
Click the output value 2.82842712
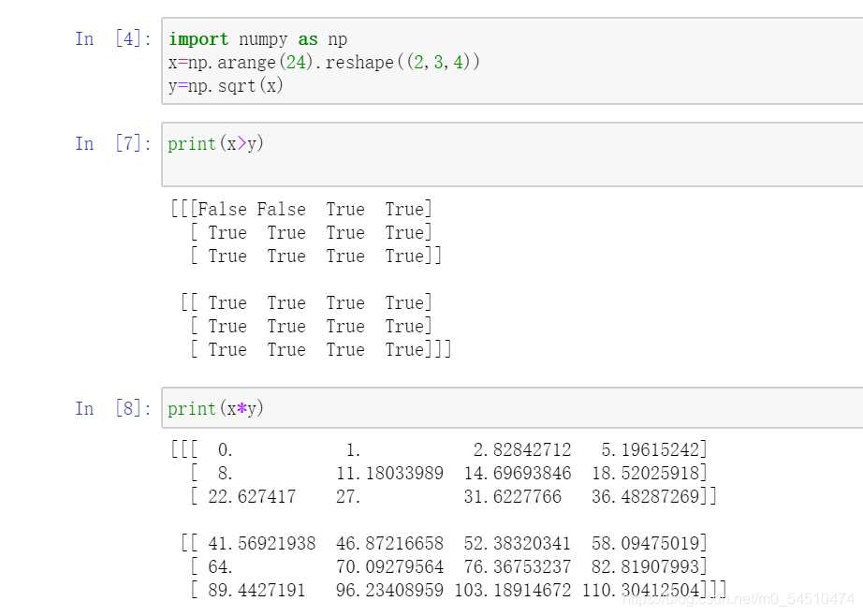(x=522, y=449)
